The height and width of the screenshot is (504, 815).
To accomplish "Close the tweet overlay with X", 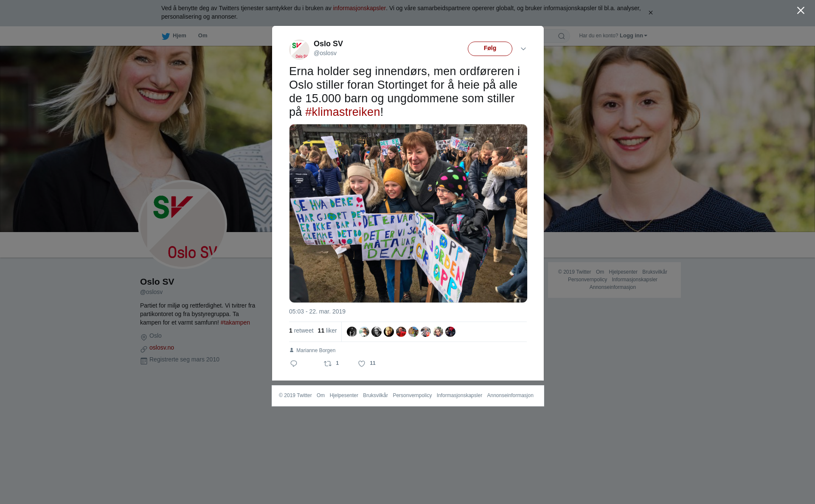I will click(x=801, y=11).
